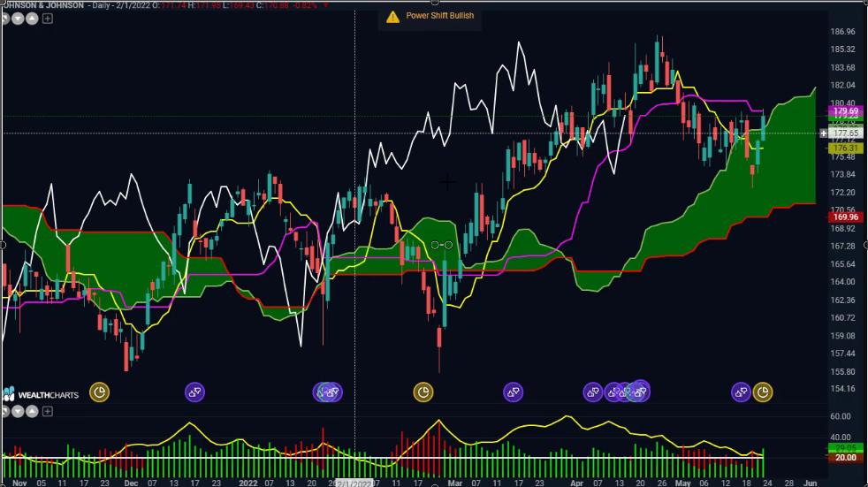The width and height of the screenshot is (868, 487).
Task: Click the Jun label on the date axis
Action: [x=810, y=483]
